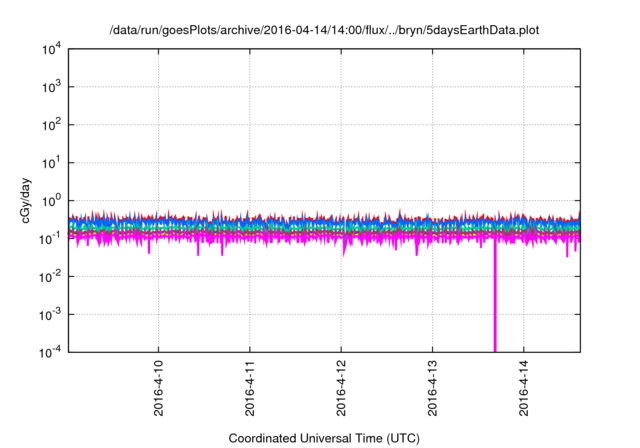Image resolution: width=640 pixels, height=448 pixels.
Task: Click the Coordinated Universal Time axis label
Action: coord(324,438)
